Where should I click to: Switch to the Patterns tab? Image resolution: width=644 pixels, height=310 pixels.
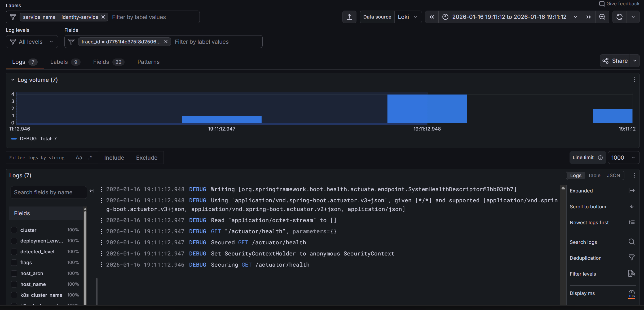click(148, 62)
